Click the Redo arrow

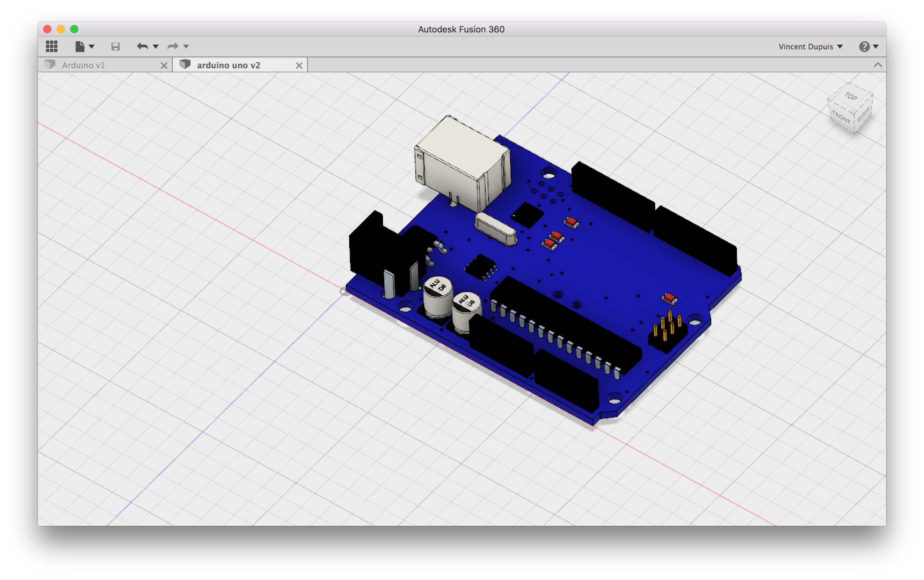(x=173, y=46)
